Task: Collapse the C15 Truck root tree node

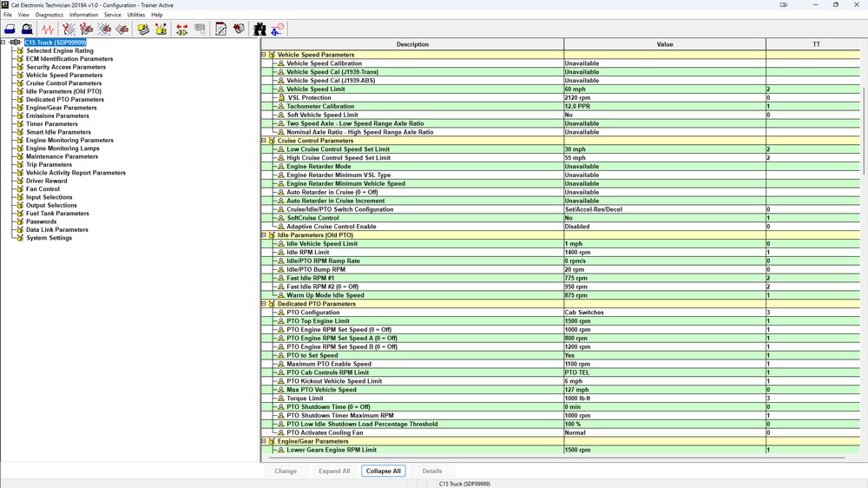Action: [3, 42]
